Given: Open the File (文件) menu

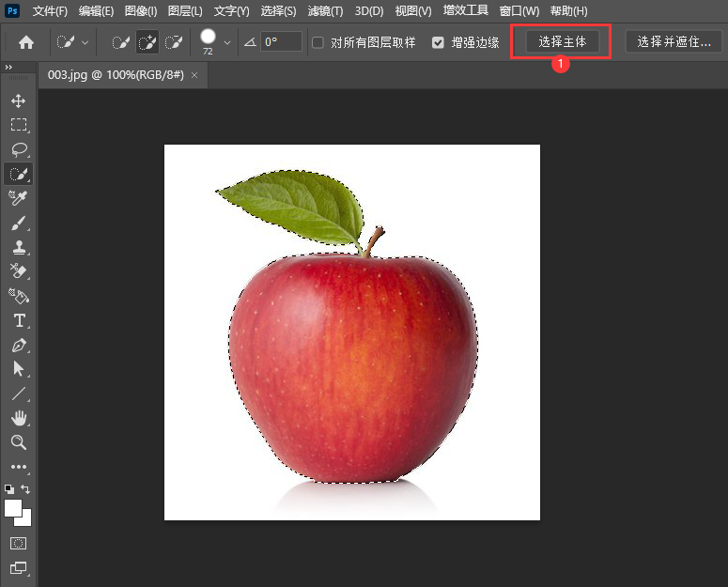Looking at the screenshot, I should tap(50, 10).
